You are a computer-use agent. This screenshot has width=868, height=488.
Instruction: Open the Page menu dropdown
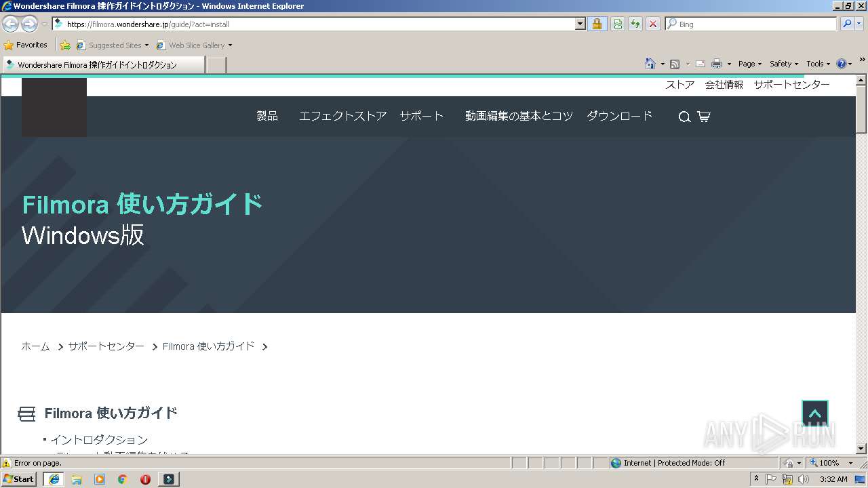[750, 64]
